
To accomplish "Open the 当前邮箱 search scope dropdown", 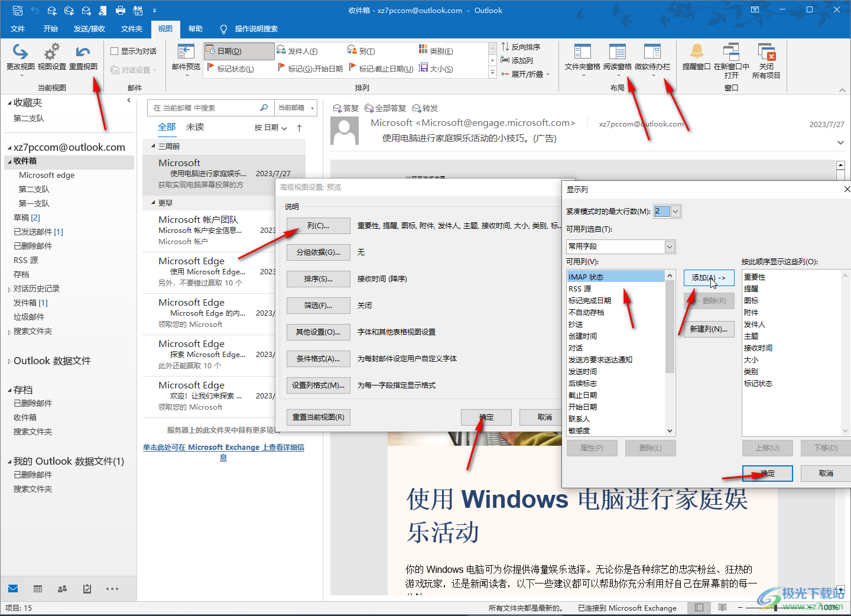I will (295, 108).
